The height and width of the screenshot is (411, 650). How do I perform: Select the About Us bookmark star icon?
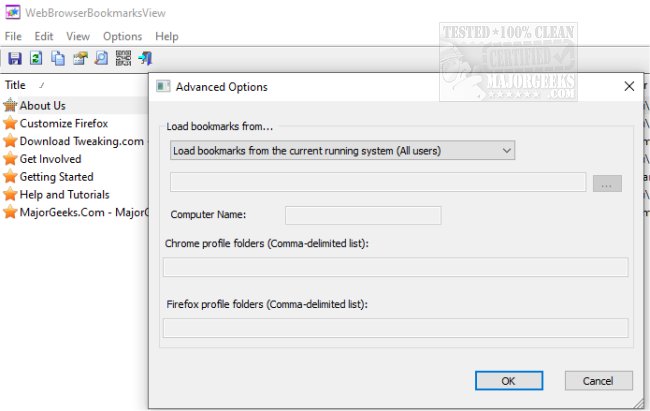pyautogui.click(x=10, y=105)
